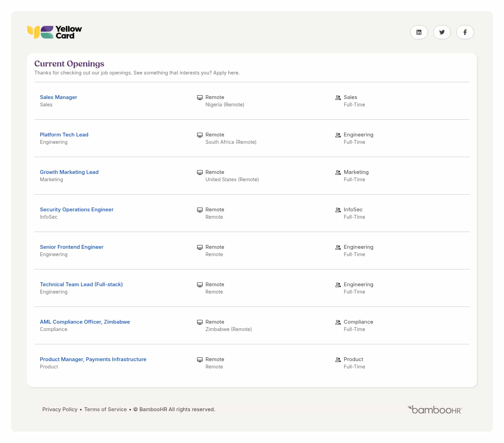Open the Twitter social icon
The image size is (504, 443).
tap(442, 32)
